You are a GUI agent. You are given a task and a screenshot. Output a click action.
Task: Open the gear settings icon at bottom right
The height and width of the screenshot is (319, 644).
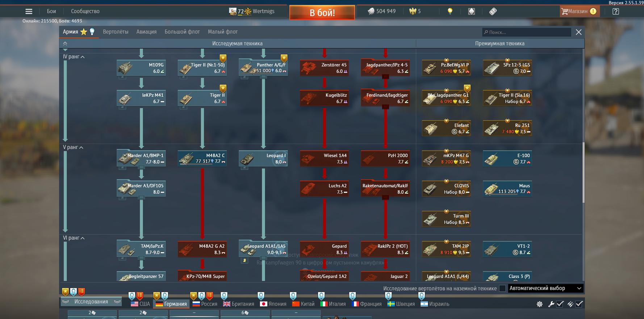coord(539,304)
